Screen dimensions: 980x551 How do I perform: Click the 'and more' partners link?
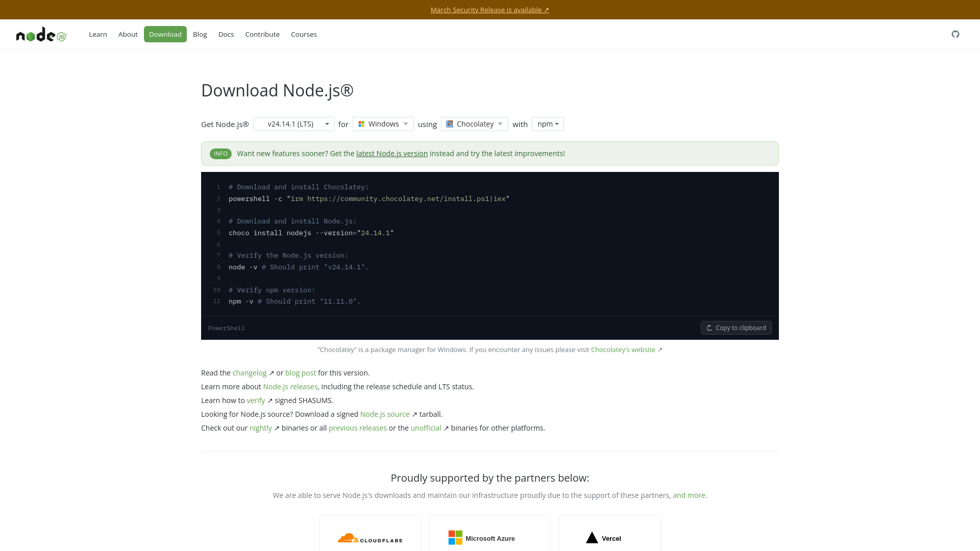pos(689,495)
